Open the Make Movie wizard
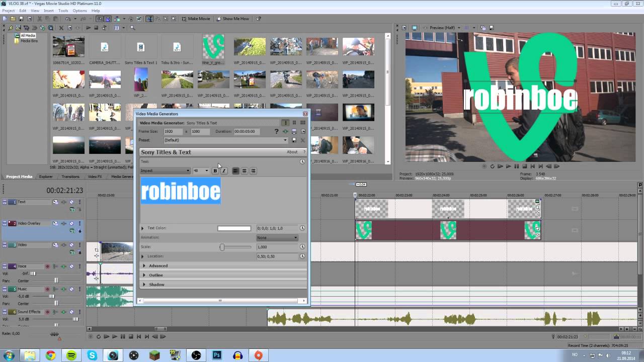Viewport: 644px width, 362px height. [x=196, y=19]
